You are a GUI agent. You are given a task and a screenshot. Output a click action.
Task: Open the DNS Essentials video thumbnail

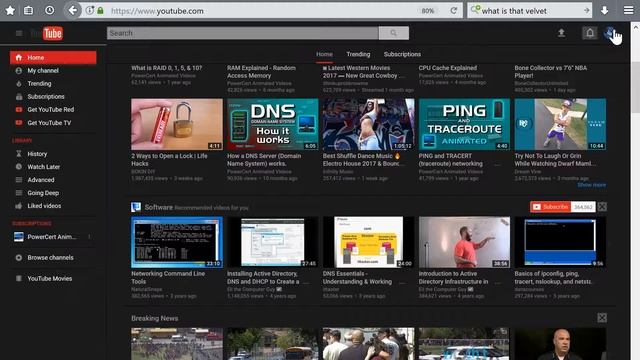(368, 242)
